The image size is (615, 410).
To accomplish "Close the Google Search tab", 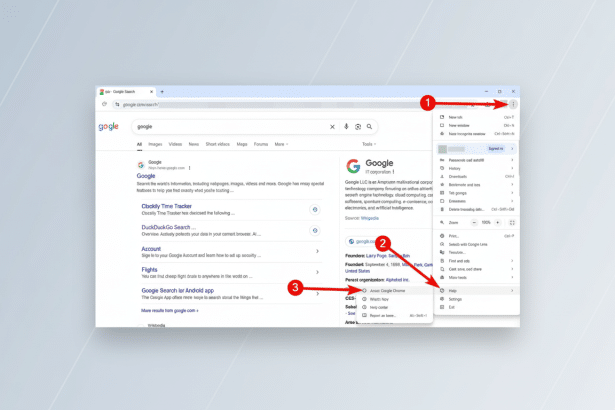I will [x=151, y=92].
